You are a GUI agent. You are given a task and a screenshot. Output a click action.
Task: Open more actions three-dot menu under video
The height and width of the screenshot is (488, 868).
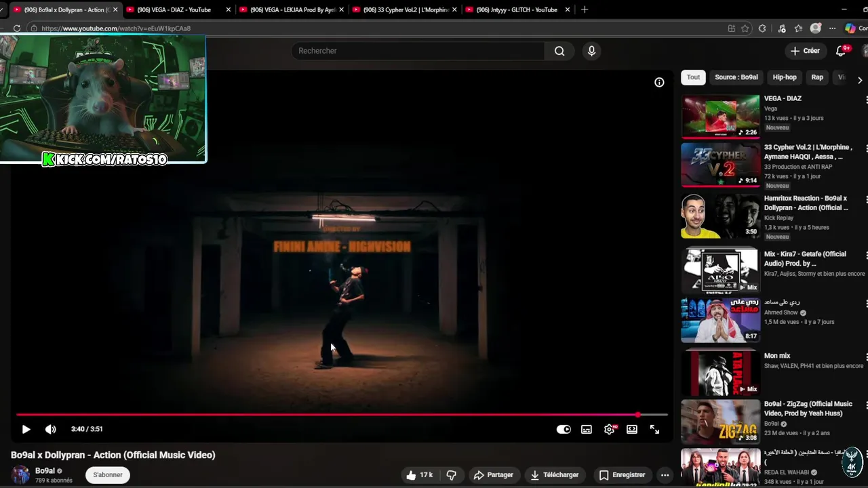[x=665, y=475]
